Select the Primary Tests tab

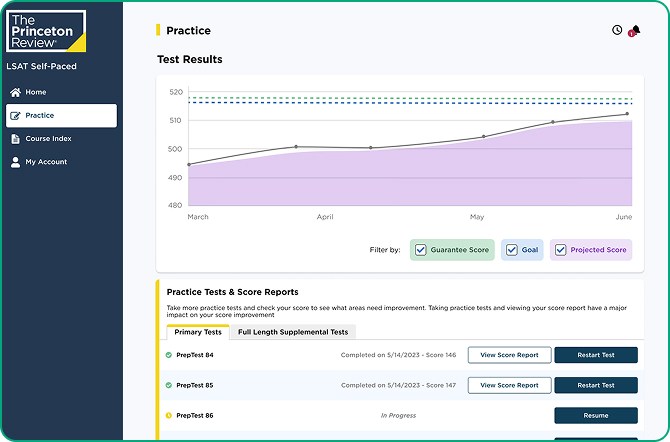pos(198,332)
